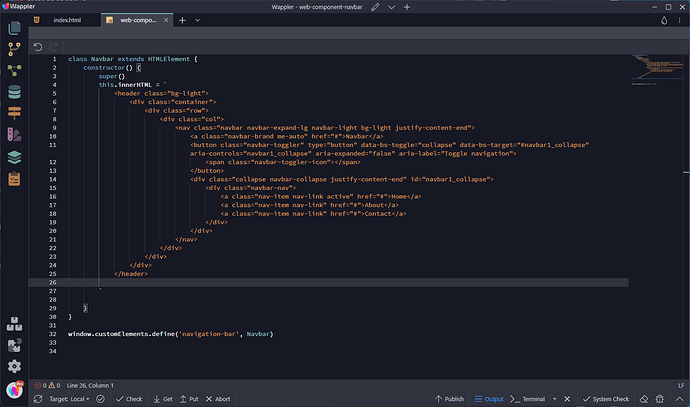Open the Git source control panel

coord(14,49)
